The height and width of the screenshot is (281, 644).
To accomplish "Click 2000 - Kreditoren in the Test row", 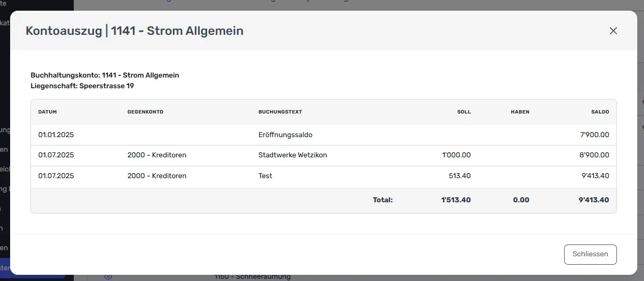I will (157, 175).
